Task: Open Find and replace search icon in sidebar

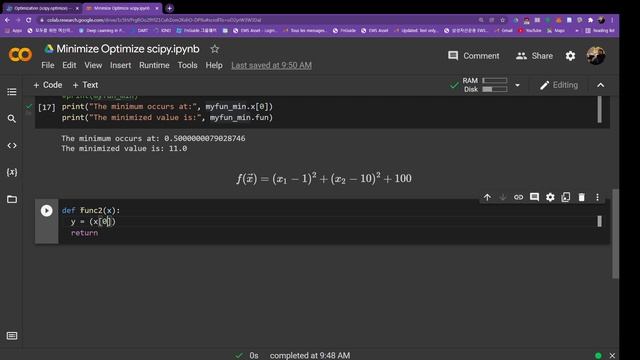Action: (12, 119)
